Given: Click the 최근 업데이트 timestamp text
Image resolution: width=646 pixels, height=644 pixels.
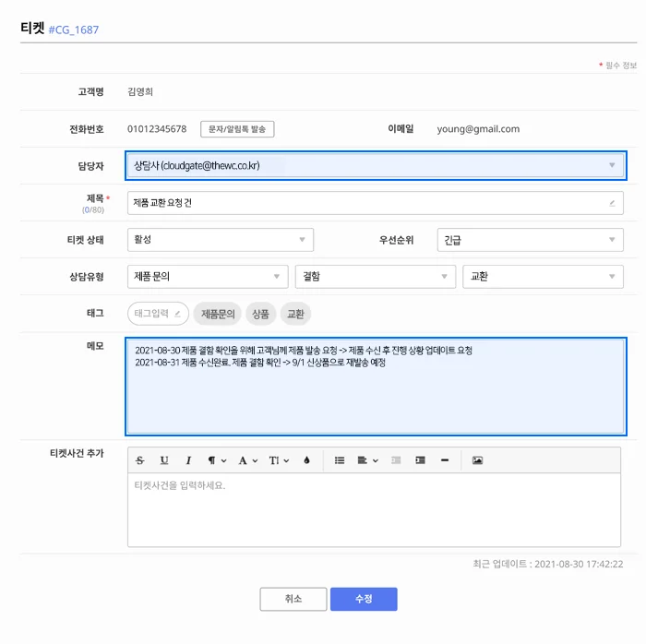Looking at the screenshot, I should pos(548,564).
